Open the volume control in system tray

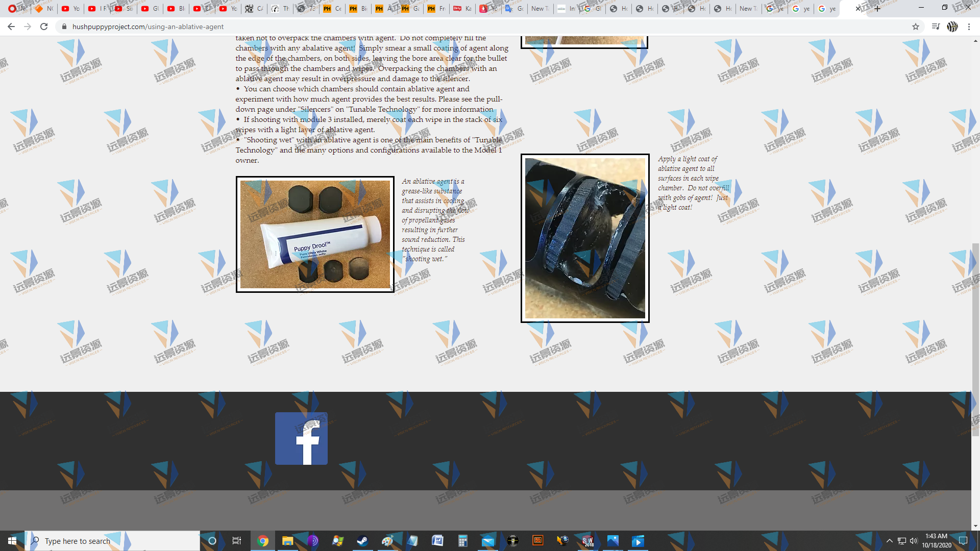913,541
